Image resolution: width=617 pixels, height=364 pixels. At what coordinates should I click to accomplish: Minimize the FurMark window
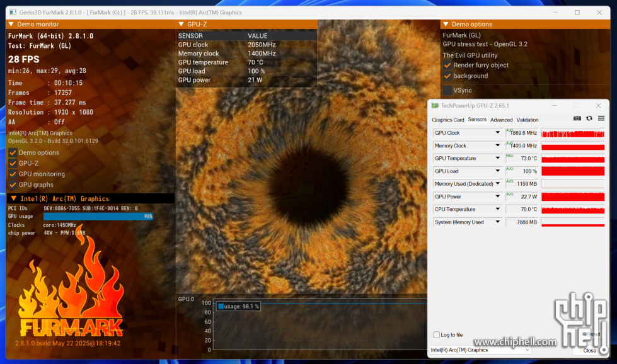tap(555, 13)
